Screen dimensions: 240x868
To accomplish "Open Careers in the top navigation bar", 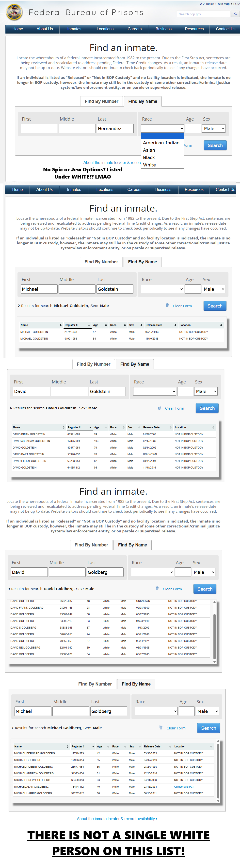I will pos(135,29).
